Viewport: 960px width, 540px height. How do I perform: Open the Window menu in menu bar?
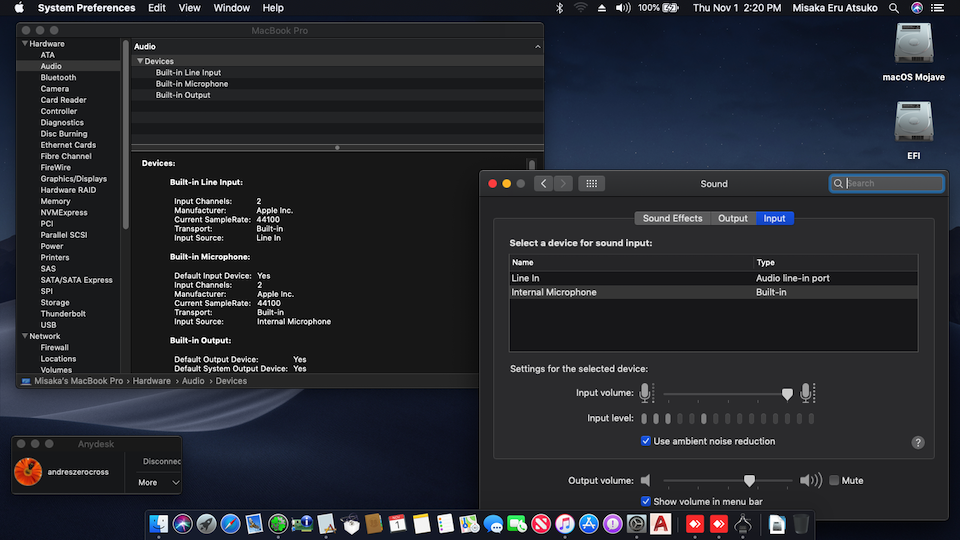click(232, 8)
